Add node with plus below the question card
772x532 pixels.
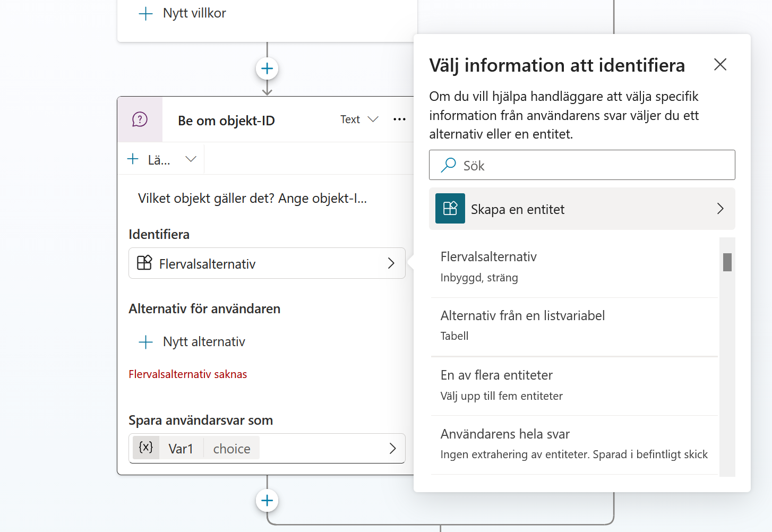[267, 500]
